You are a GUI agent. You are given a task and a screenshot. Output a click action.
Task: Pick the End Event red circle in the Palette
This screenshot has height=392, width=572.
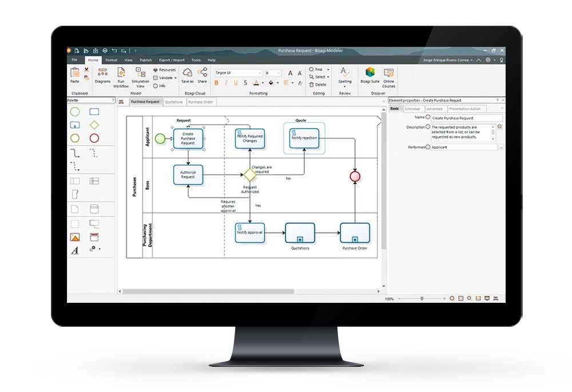(94, 138)
